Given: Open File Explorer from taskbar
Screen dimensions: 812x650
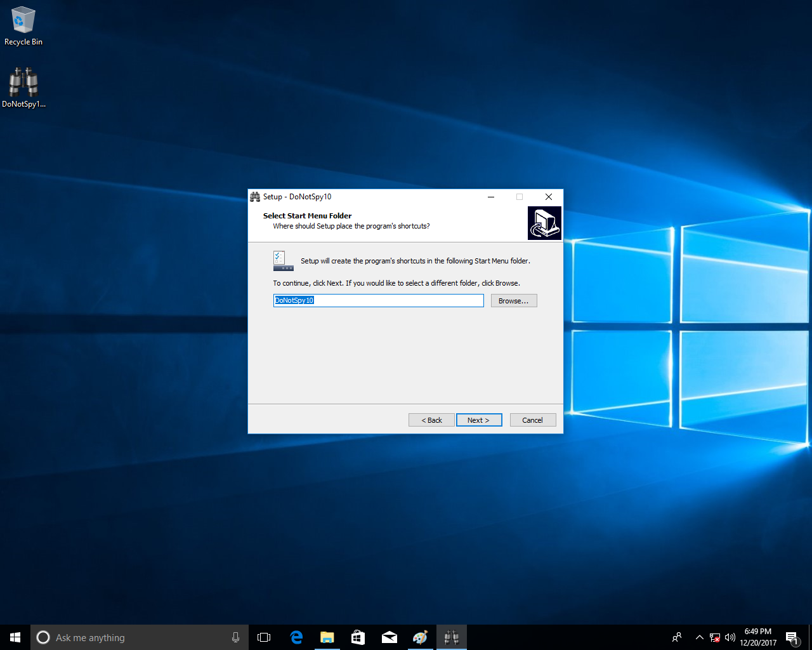Looking at the screenshot, I should 327,637.
